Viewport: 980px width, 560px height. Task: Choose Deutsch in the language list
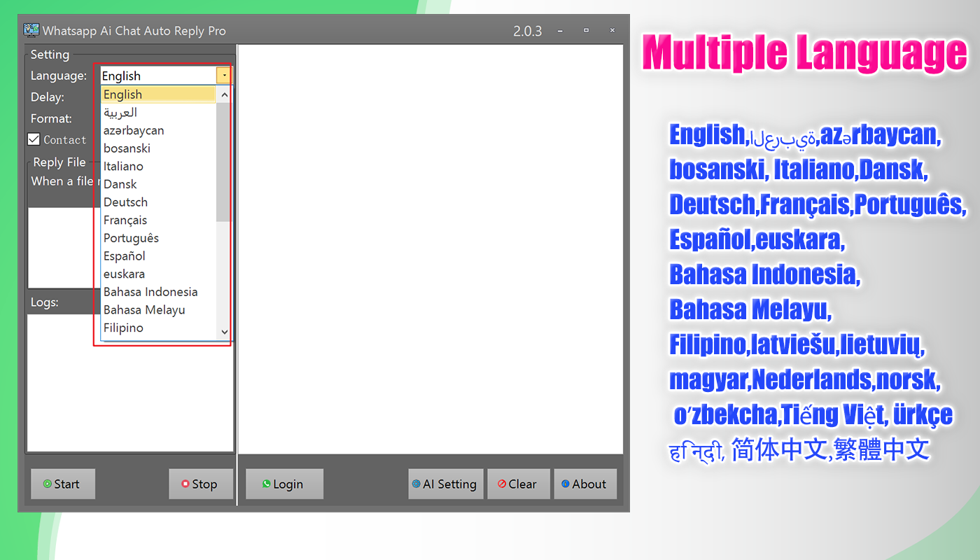coord(159,202)
